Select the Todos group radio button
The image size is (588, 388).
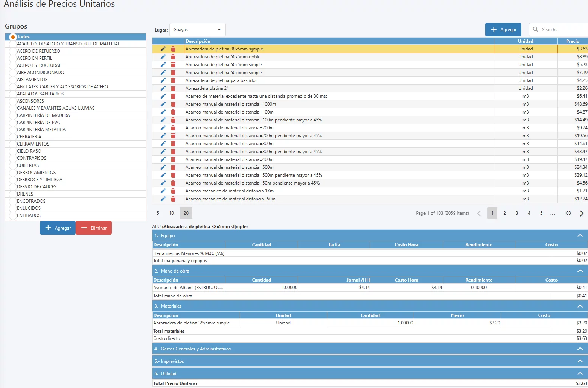tap(13, 37)
